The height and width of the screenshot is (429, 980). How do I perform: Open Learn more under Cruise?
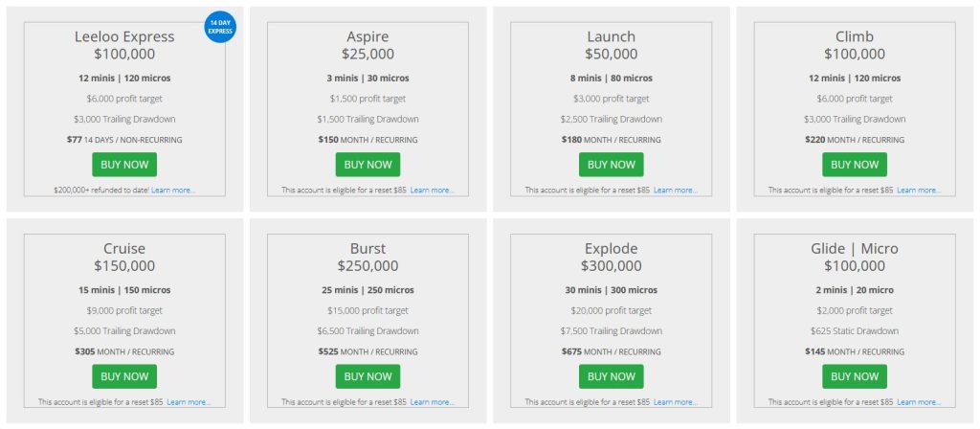(189, 402)
